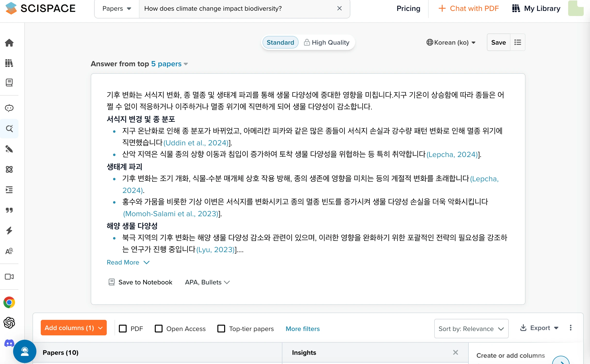This screenshot has width=590, height=364.
Task: Click the Home icon in sidebar
Action: click(9, 43)
